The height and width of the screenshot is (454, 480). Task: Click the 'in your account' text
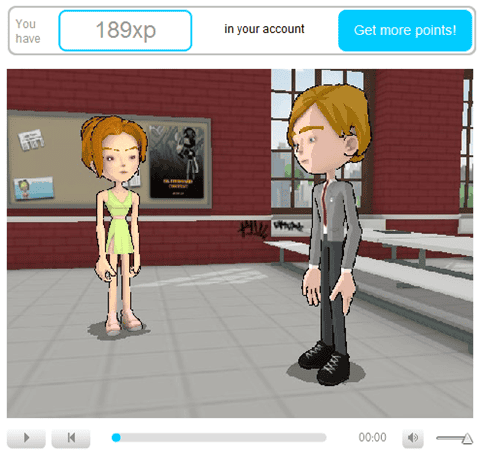click(264, 29)
